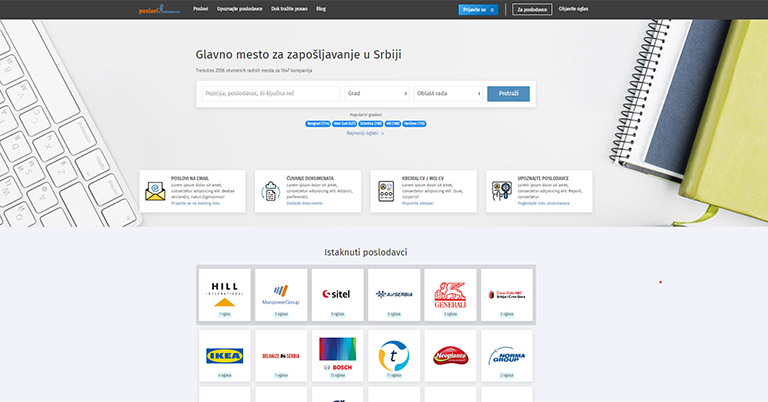Image resolution: width=768 pixels, height=402 pixels.
Task: Open Dok tražite posao menu item
Action: [x=289, y=9]
